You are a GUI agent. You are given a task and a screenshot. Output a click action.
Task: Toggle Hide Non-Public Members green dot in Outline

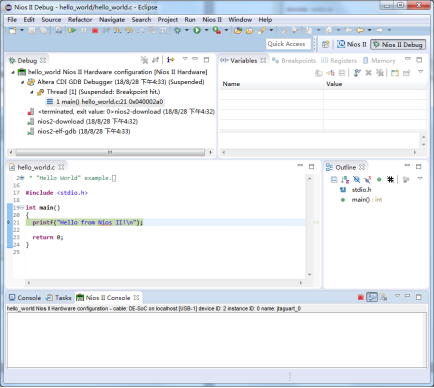click(x=379, y=180)
